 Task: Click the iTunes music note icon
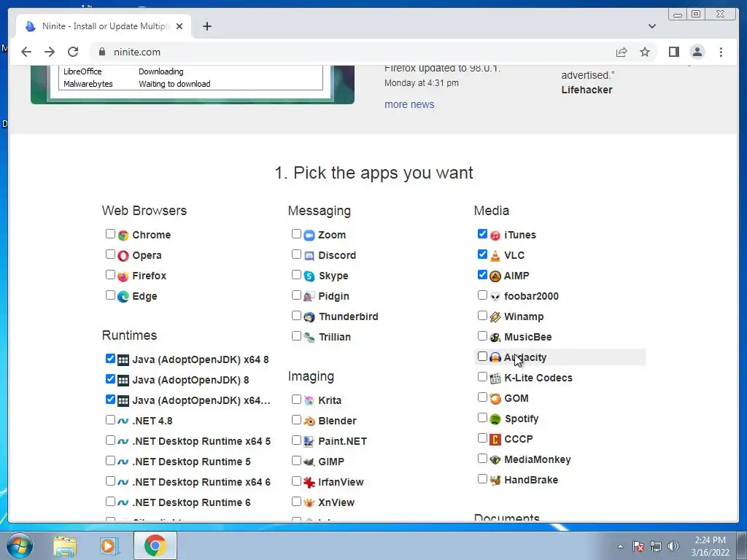pyautogui.click(x=495, y=236)
